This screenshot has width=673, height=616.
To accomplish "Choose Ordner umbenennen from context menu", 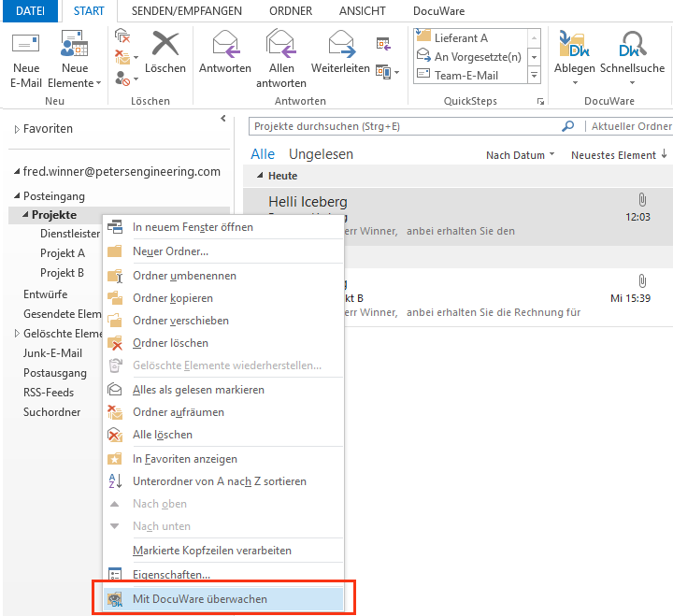I will pos(184,276).
